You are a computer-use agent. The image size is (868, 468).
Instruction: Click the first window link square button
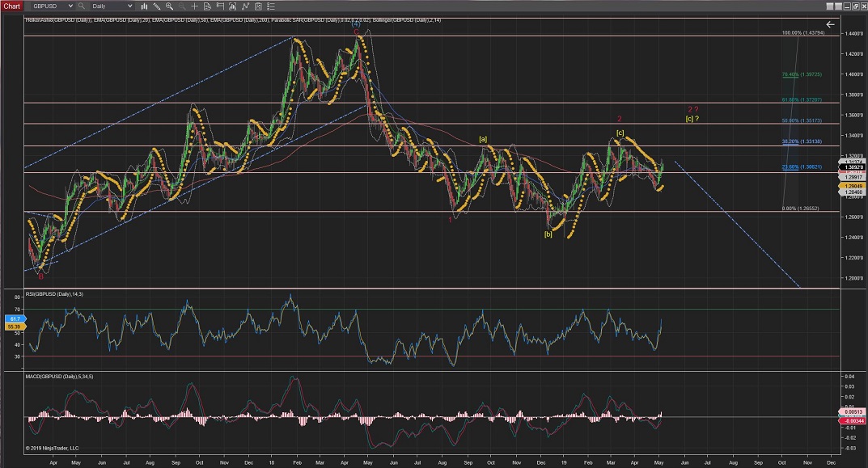pyautogui.click(x=829, y=6)
